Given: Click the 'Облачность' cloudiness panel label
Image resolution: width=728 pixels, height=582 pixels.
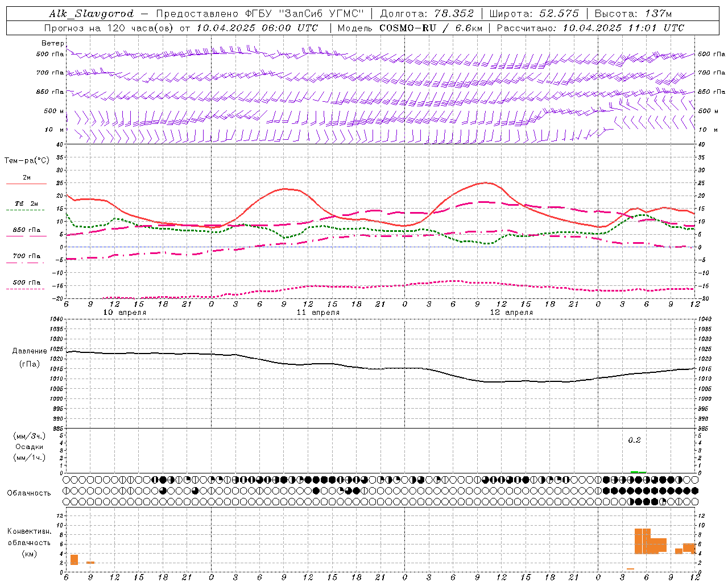Looking at the screenshot, I should pyautogui.click(x=29, y=493).
